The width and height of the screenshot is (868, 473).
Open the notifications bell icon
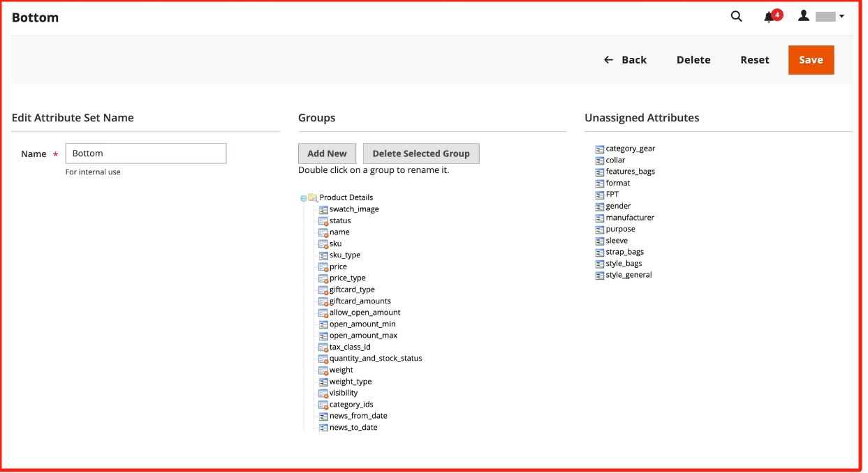click(770, 17)
